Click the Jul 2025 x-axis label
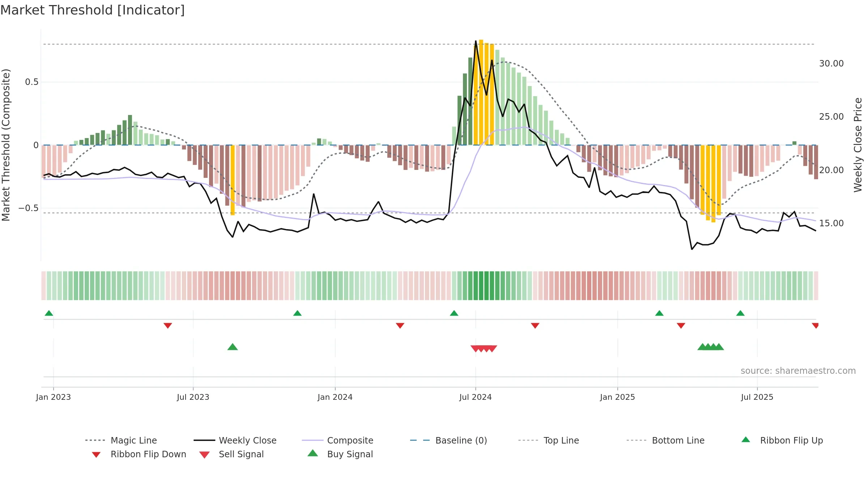The image size is (868, 488). coord(757,397)
